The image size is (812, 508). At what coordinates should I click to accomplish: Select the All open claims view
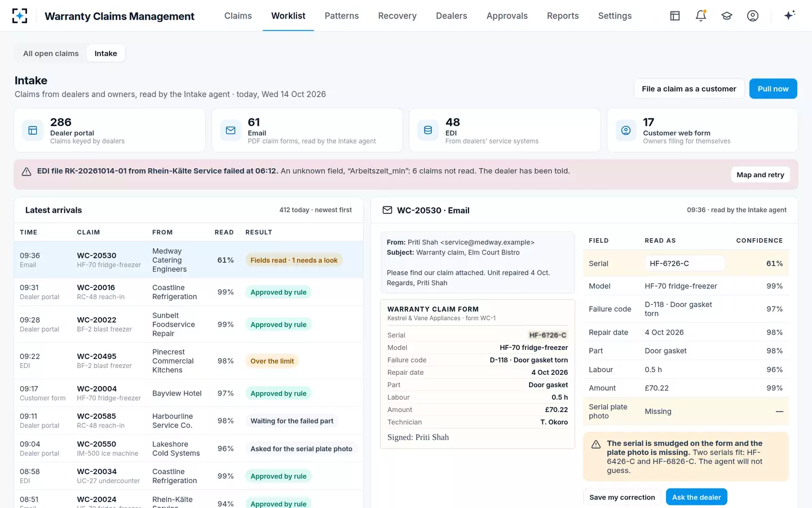pyautogui.click(x=51, y=54)
